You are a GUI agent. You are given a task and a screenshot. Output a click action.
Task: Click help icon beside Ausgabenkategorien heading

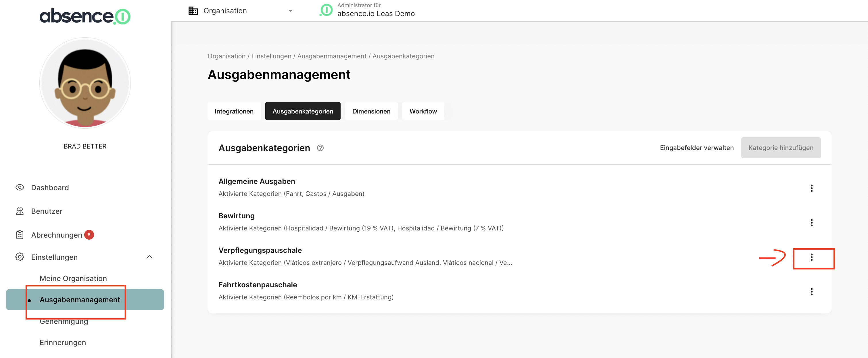point(320,148)
